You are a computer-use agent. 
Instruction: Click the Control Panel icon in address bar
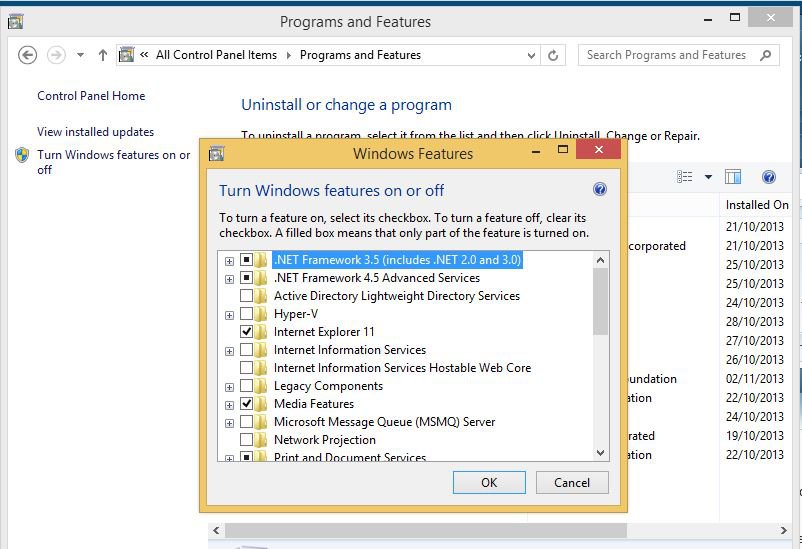coord(126,55)
